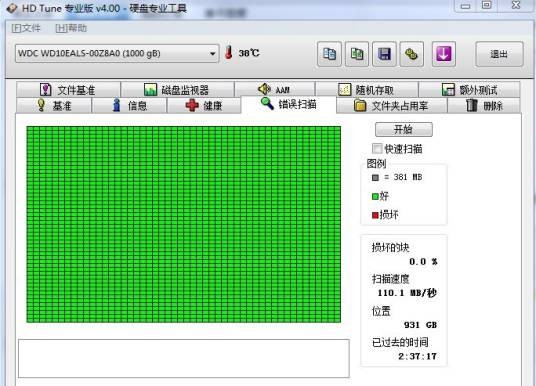
Task: Click the red 损坏 legend swatch
Action: (375, 215)
